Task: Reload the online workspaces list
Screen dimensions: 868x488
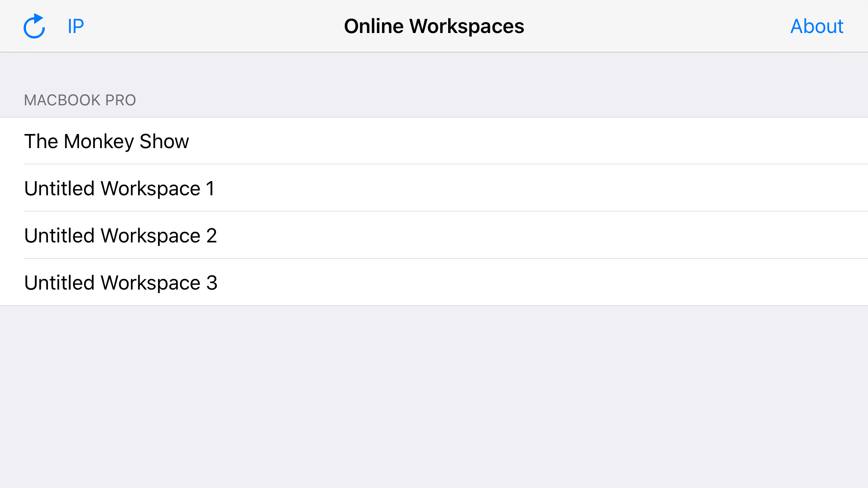Action: coord(35,26)
